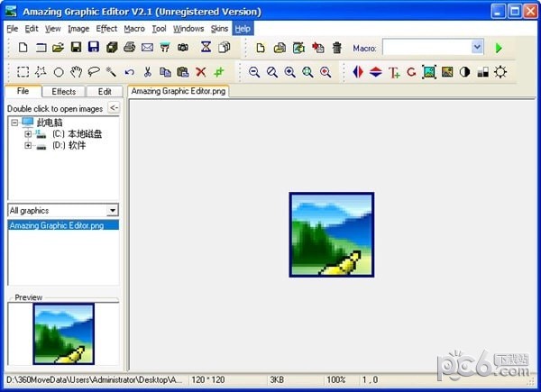
Task: Click the Preview thumbnail image
Action: coord(63,333)
